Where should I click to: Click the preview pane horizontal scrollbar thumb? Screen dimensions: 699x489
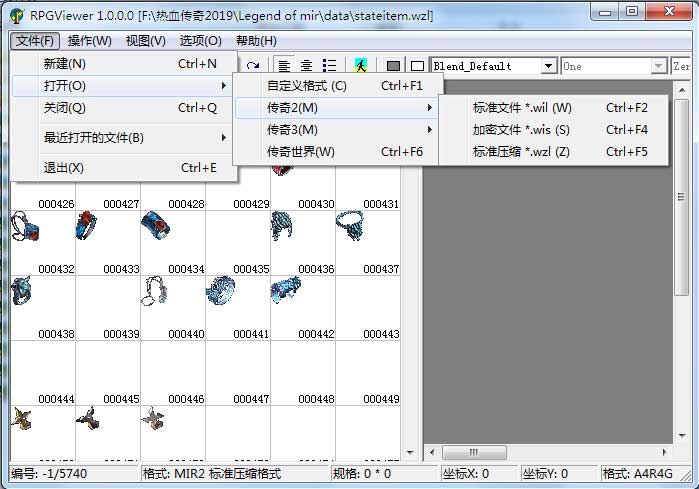(x=474, y=452)
